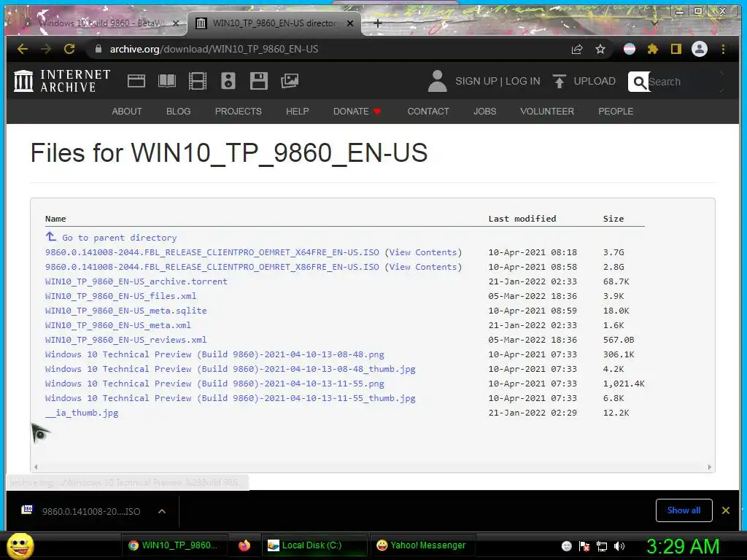Open WIN10_TP_9860_EN-US_files.xml
Image resolution: width=747 pixels, height=560 pixels.
coord(120,296)
